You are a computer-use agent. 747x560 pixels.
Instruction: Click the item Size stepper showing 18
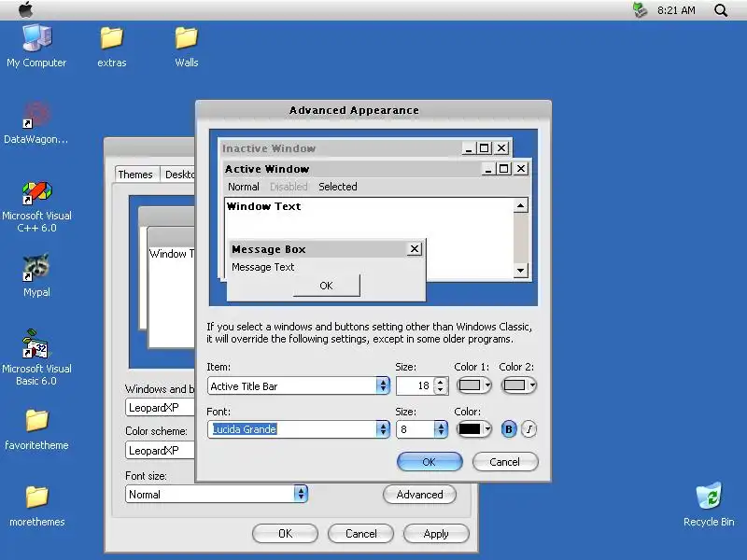(x=441, y=385)
